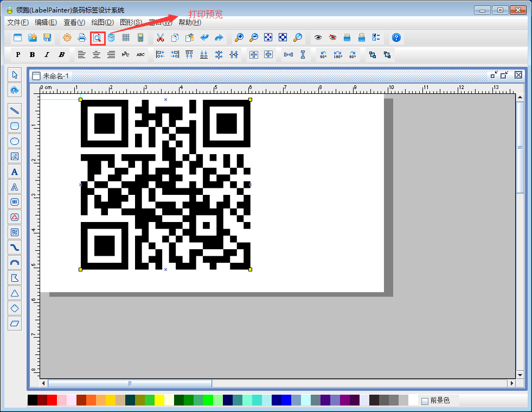Open the properties list icon
532x412 pixels.
point(376,37)
